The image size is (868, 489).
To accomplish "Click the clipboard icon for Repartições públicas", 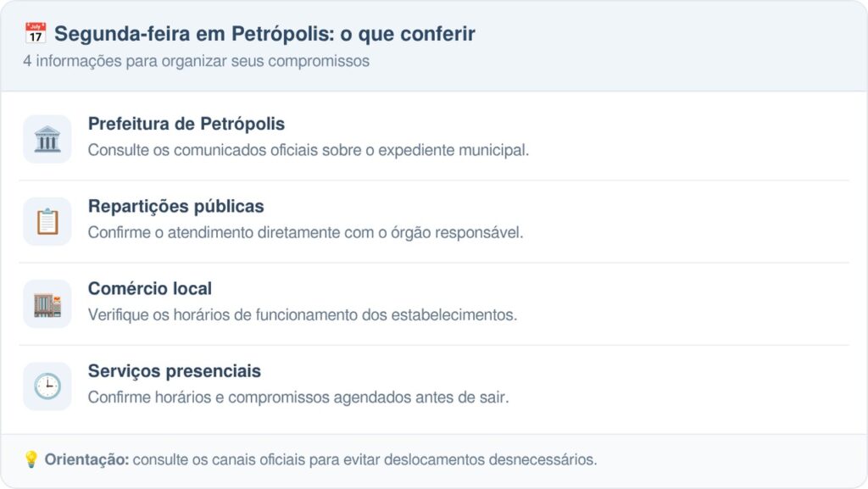I will [x=47, y=221].
